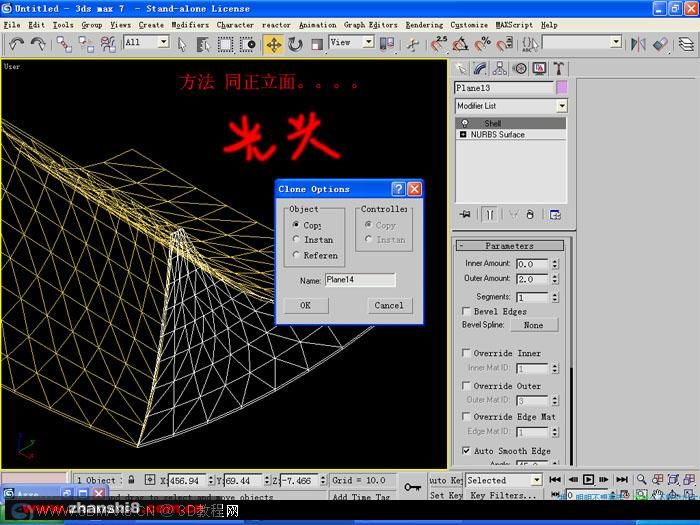Toggle the Shell modifier lightbulb
Image resolution: width=700 pixels, height=525 pixels.
[x=465, y=123]
